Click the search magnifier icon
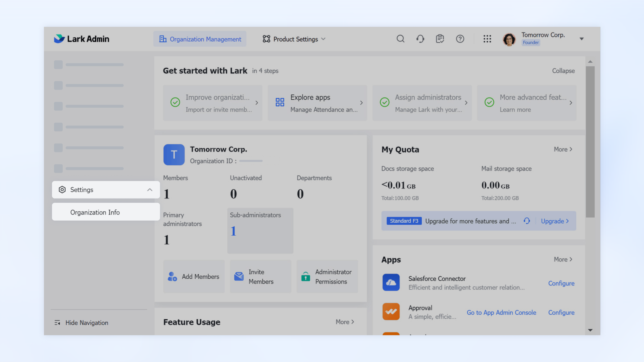This screenshot has width=644, height=362. coord(400,39)
